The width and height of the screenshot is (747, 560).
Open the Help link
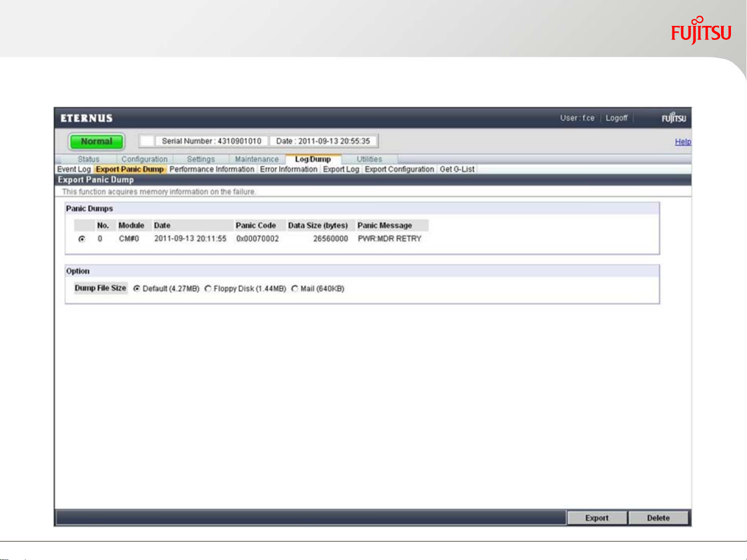click(683, 141)
